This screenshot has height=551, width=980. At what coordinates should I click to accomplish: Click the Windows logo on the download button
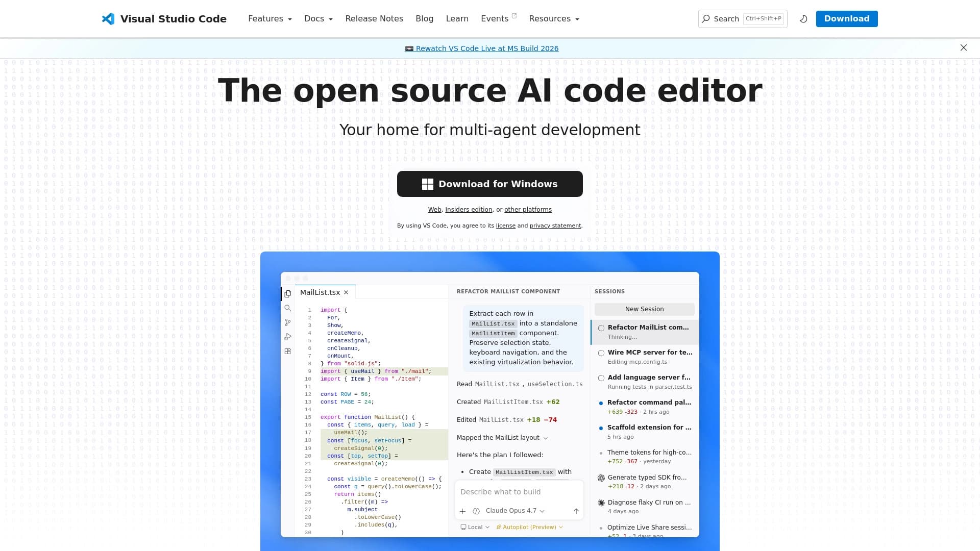point(428,184)
